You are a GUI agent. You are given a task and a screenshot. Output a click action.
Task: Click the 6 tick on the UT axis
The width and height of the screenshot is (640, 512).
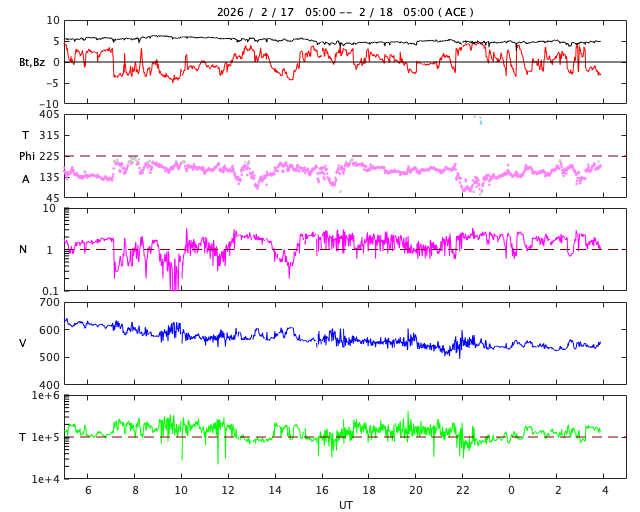click(88, 490)
